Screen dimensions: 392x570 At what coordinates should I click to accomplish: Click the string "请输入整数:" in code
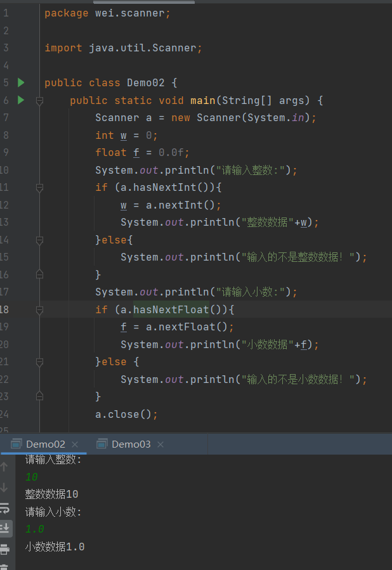click(251, 170)
